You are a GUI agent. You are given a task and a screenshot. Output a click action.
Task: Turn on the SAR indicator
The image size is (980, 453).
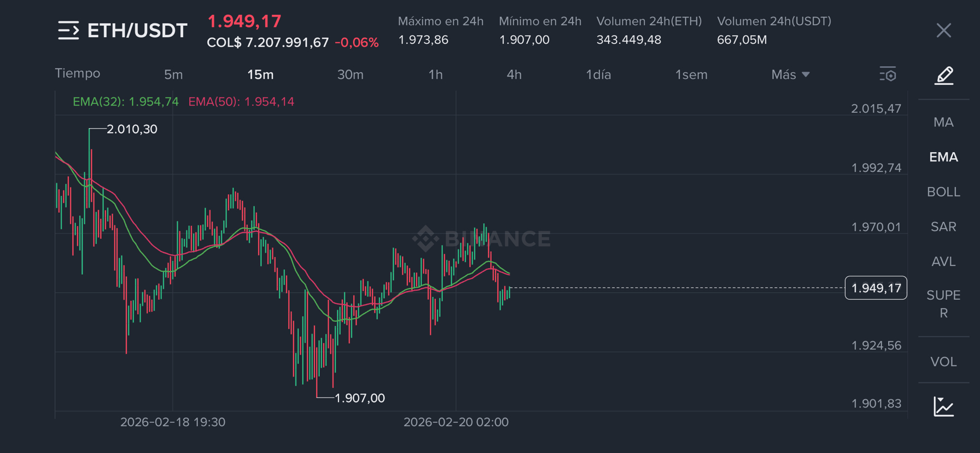pyautogui.click(x=943, y=226)
